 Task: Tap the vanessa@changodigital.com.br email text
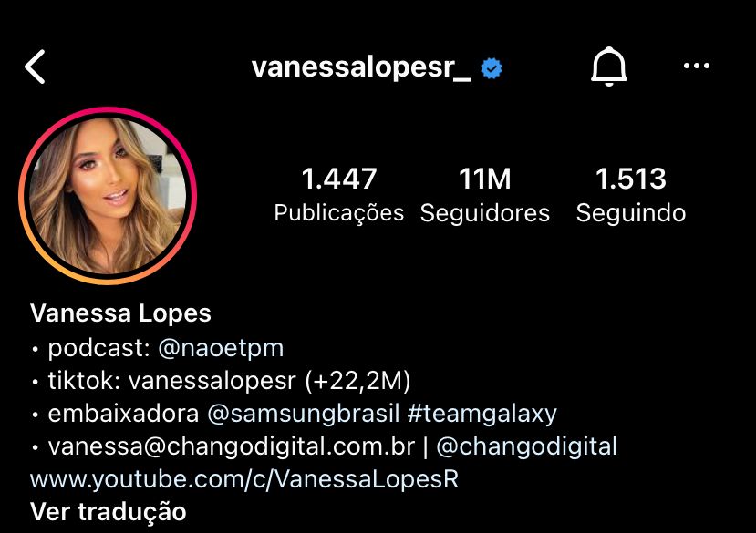(x=232, y=446)
